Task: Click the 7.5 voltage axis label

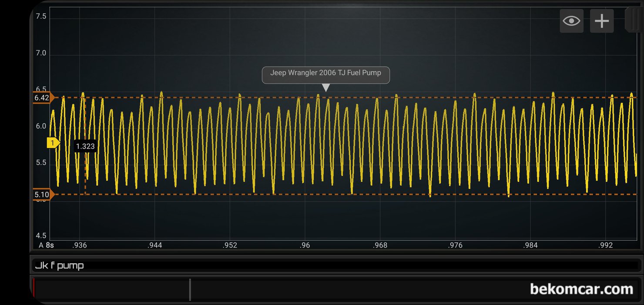Action: pos(41,17)
